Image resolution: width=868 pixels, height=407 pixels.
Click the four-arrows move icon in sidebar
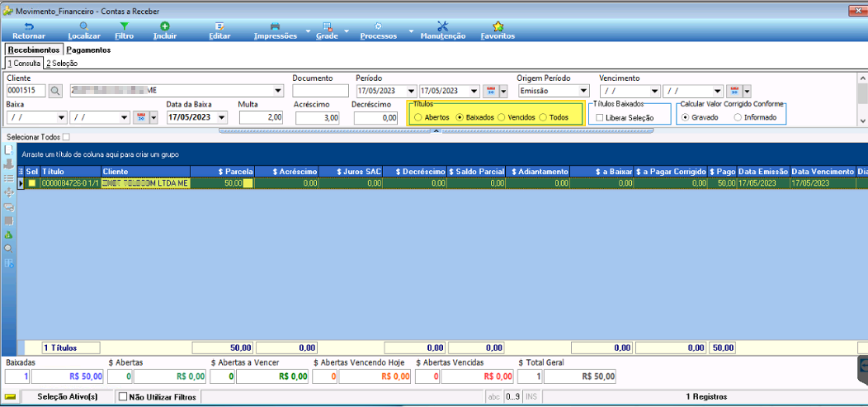[8, 192]
